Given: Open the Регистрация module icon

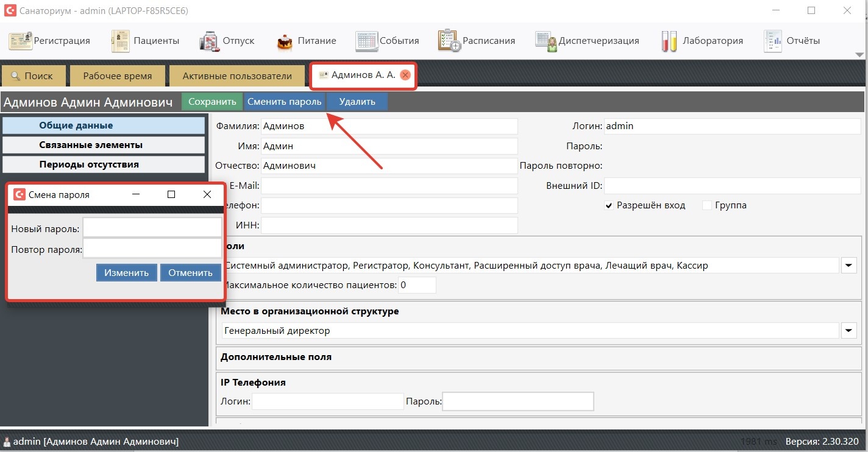Looking at the screenshot, I should click(x=20, y=41).
